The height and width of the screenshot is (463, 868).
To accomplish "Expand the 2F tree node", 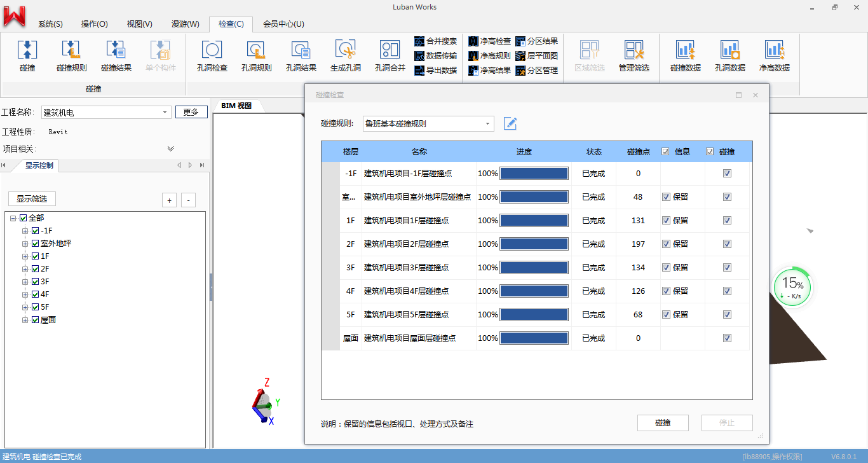I will (x=25, y=269).
